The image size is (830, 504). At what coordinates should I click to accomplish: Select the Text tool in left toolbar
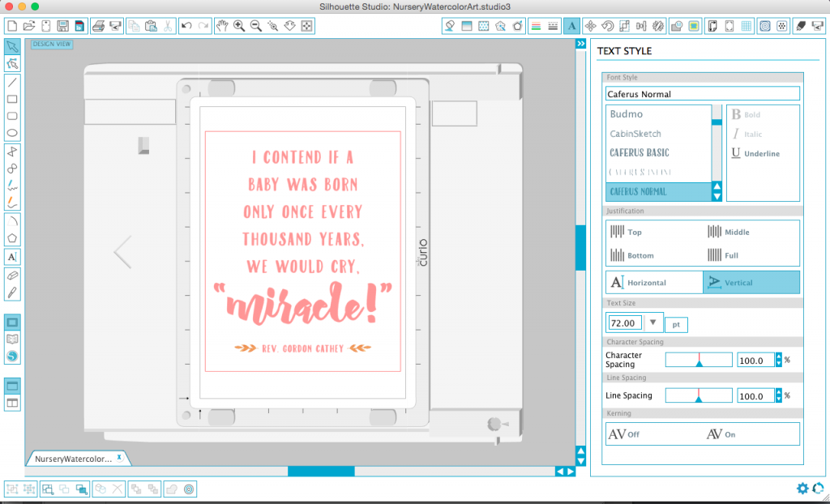12,257
